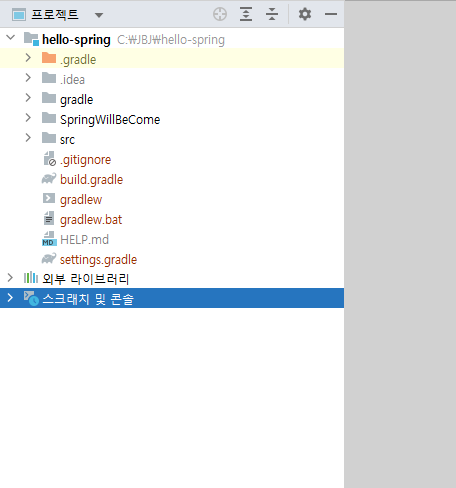Select the gradlew file
456x488 pixels.
[x=81, y=200]
